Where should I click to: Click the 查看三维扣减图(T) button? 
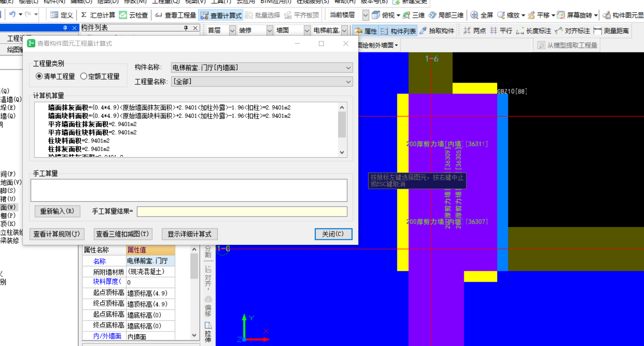123,234
